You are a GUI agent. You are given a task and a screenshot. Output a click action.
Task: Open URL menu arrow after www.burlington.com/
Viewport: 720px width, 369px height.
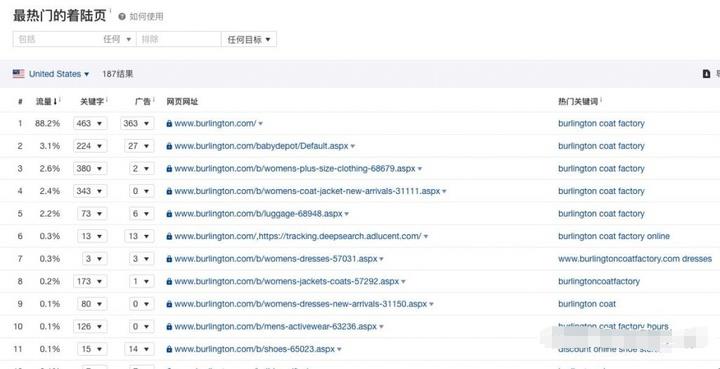click(260, 124)
